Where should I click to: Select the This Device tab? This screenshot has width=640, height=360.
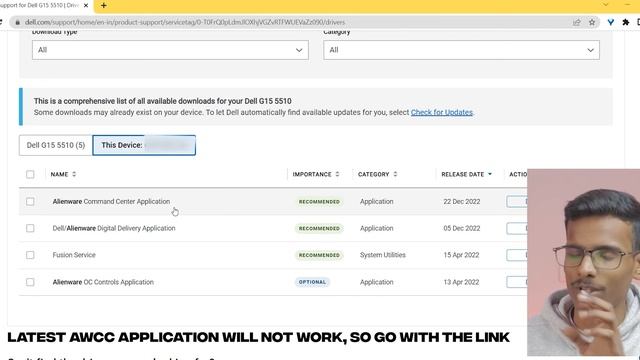144,145
